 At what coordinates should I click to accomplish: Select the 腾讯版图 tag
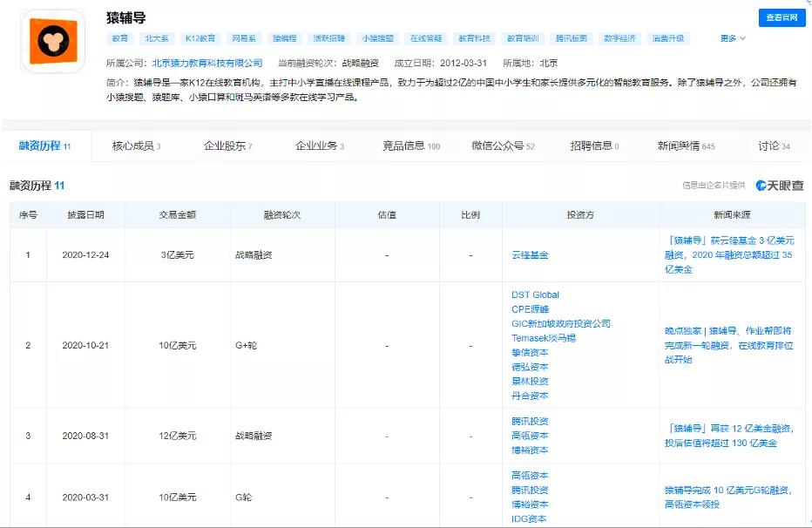click(x=572, y=38)
